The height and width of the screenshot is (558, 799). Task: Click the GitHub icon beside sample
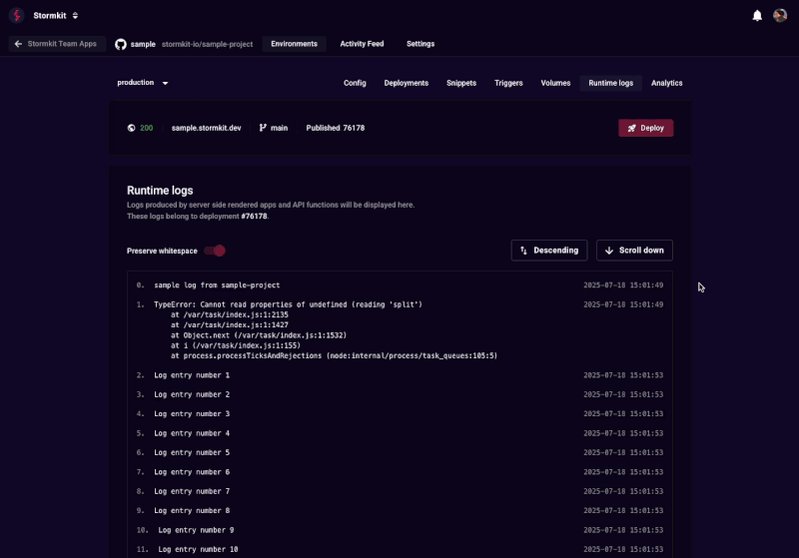click(x=121, y=44)
